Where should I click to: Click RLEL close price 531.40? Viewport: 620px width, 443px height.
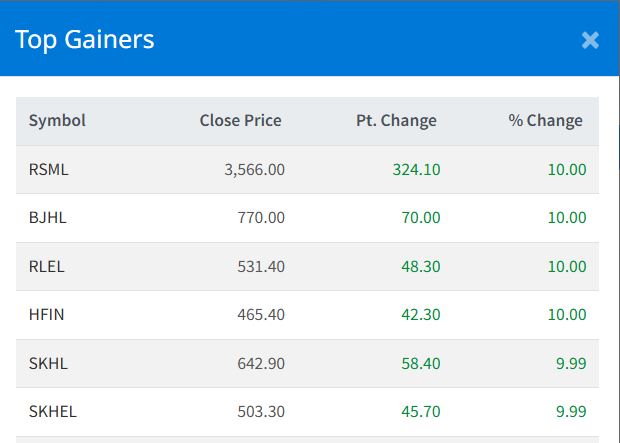coord(261,267)
